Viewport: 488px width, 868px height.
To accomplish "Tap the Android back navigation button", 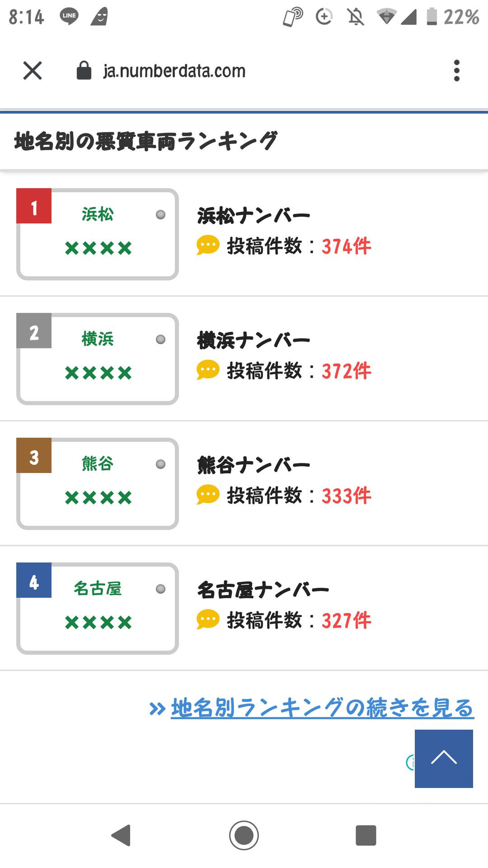I will click(121, 835).
